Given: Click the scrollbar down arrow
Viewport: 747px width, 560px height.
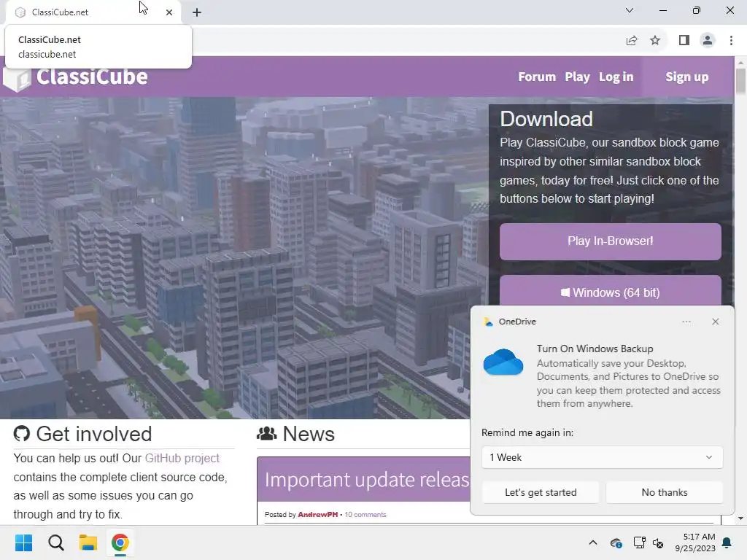Looking at the screenshot, I should [740, 518].
